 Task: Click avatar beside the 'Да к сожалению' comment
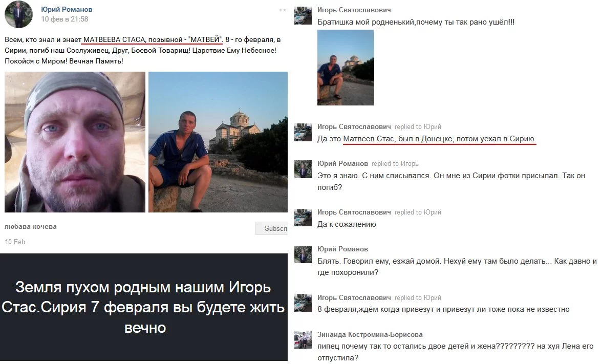pyautogui.click(x=303, y=218)
